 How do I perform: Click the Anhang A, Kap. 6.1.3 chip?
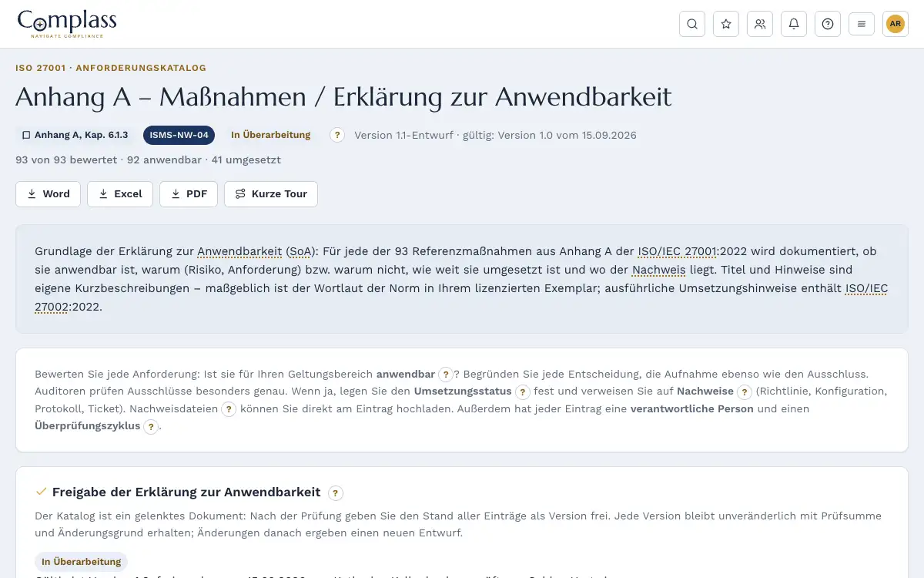pos(75,135)
